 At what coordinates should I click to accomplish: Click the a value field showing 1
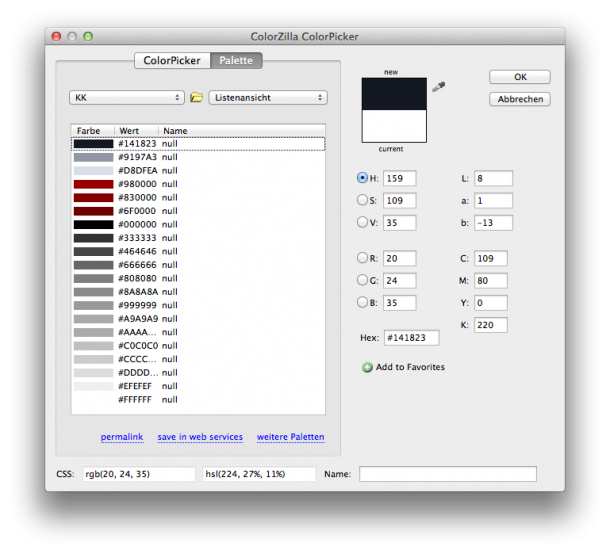[493, 200]
